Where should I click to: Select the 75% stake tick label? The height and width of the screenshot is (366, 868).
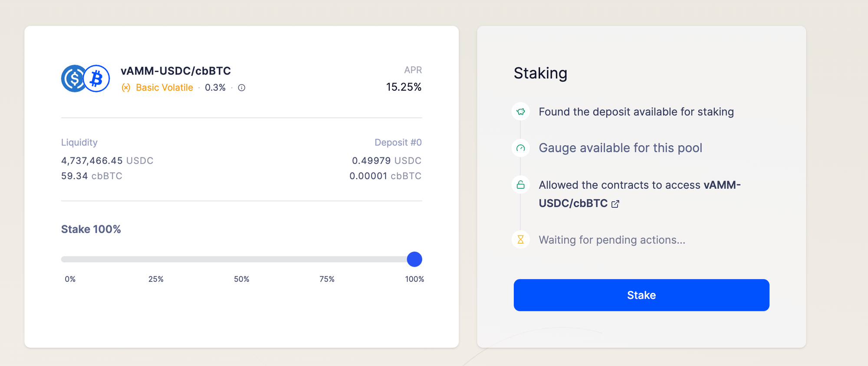click(327, 279)
